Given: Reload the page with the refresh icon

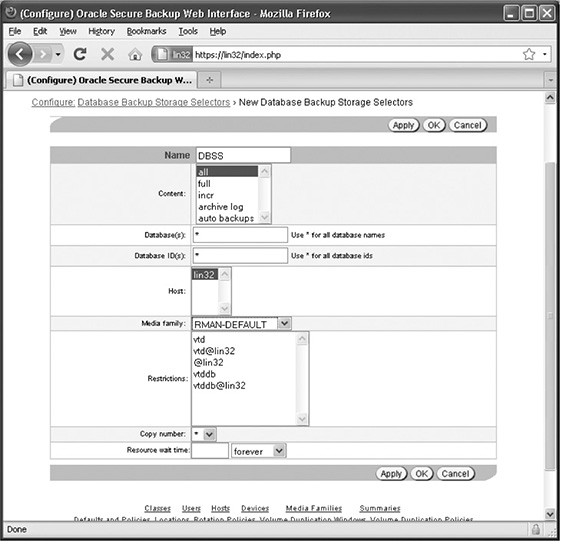Looking at the screenshot, I should point(80,54).
